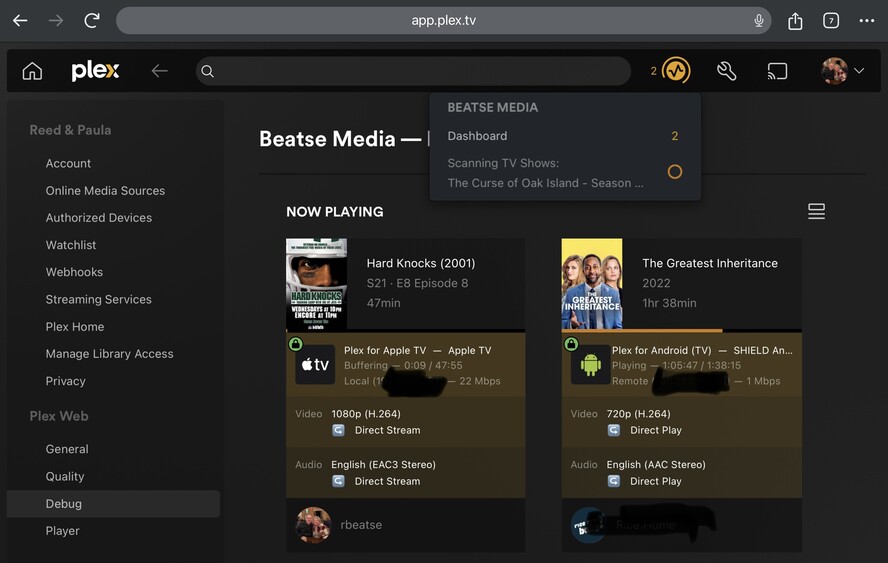Image resolution: width=888 pixels, height=563 pixels.
Task: Click the 'Plex Web' sidebar heading
Action: click(x=59, y=416)
